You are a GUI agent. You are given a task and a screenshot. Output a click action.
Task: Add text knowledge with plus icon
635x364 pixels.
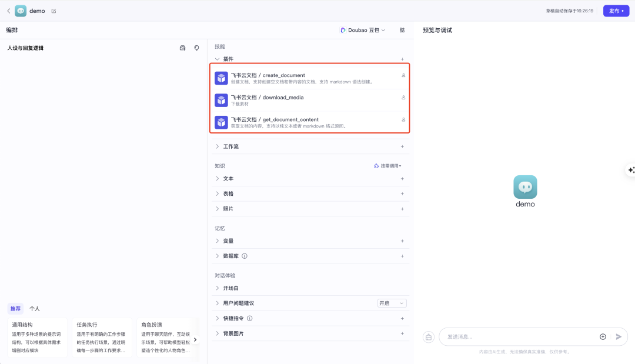tap(402, 179)
